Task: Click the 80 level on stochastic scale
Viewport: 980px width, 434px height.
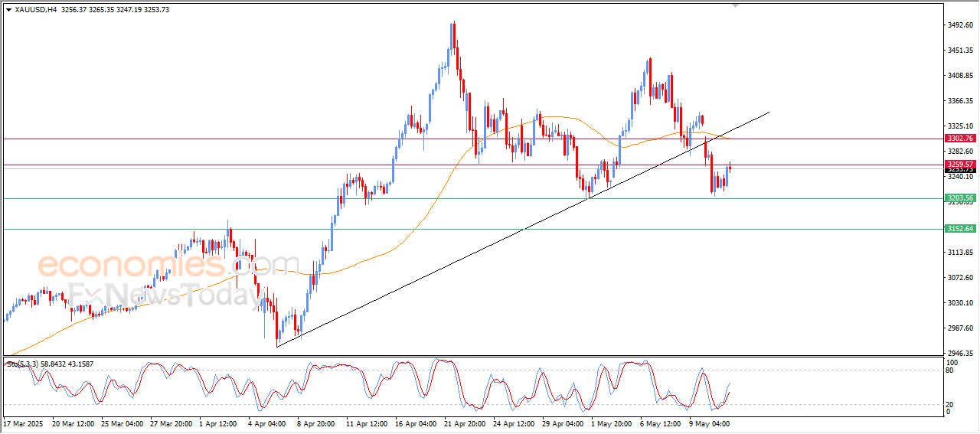Action: pos(951,370)
